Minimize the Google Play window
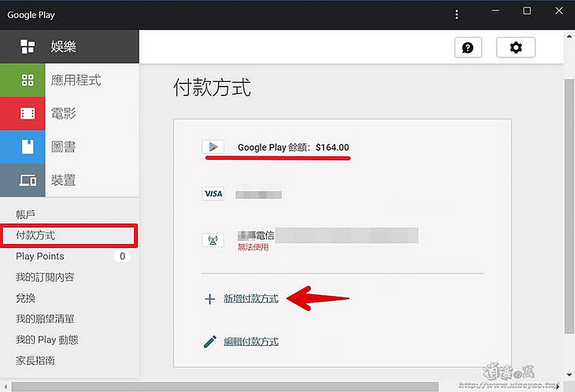 tap(495, 11)
